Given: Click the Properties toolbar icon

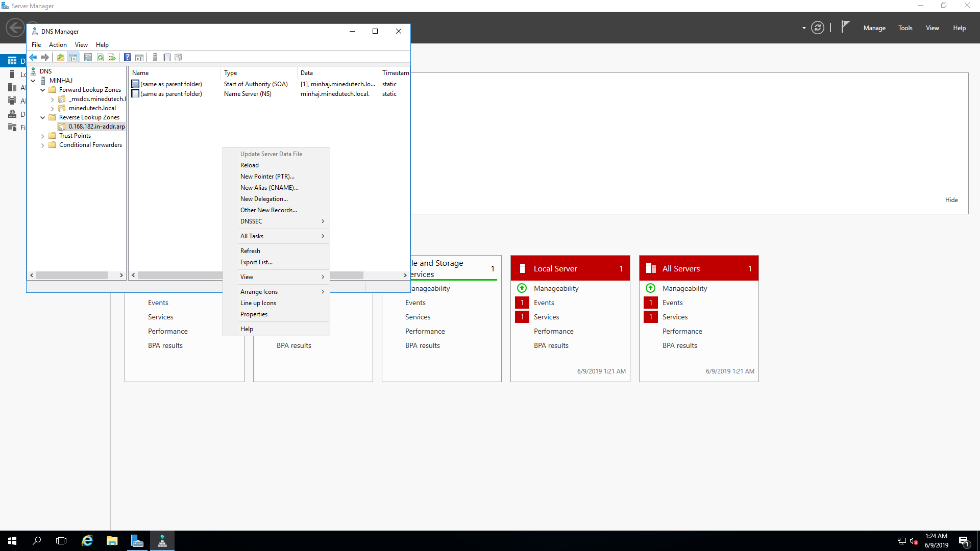Looking at the screenshot, I should pos(88,57).
